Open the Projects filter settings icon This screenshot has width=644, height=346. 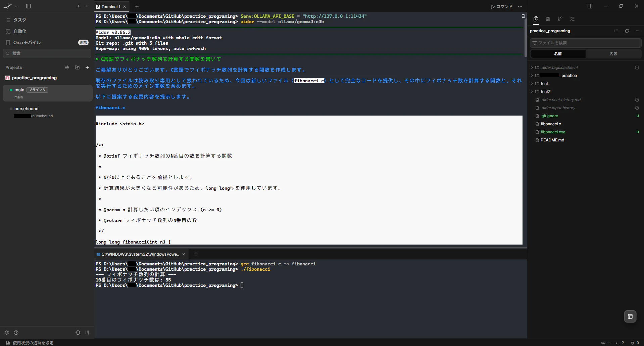coord(67,68)
